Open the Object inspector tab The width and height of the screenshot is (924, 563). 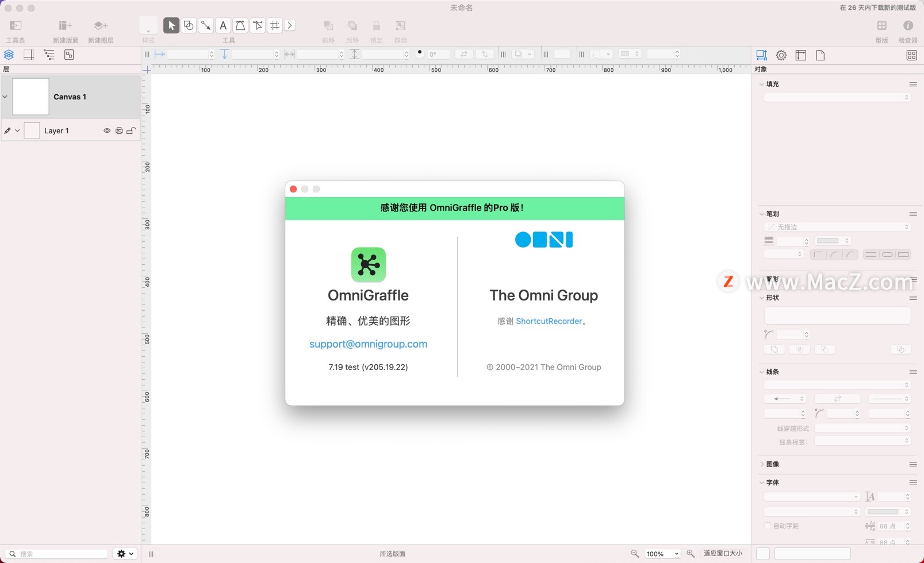(761, 55)
